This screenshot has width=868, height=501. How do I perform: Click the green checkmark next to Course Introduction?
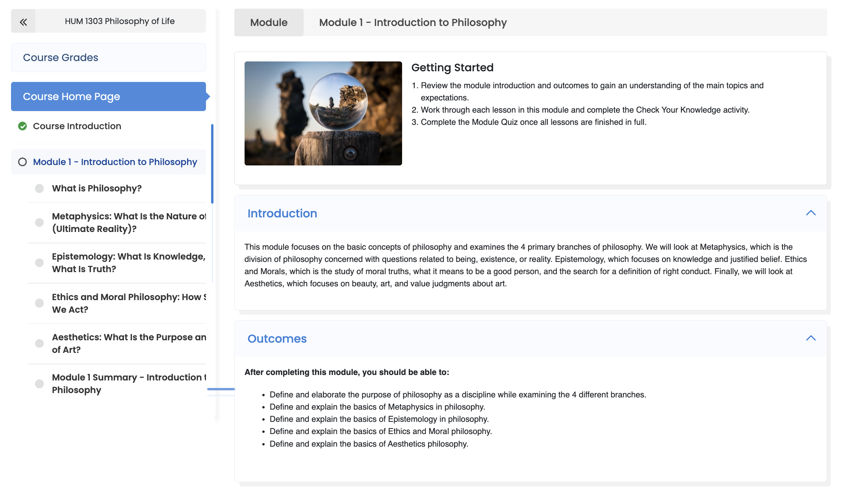22,126
